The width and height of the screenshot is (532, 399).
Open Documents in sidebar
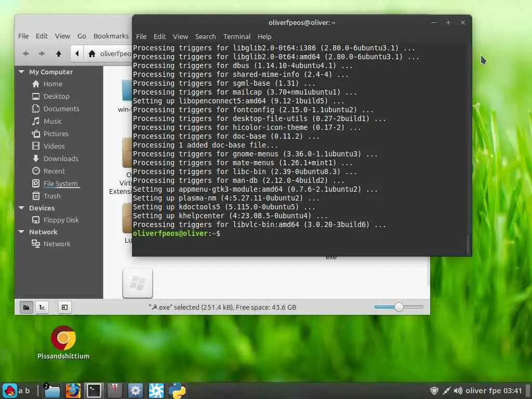(x=61, y=109)
